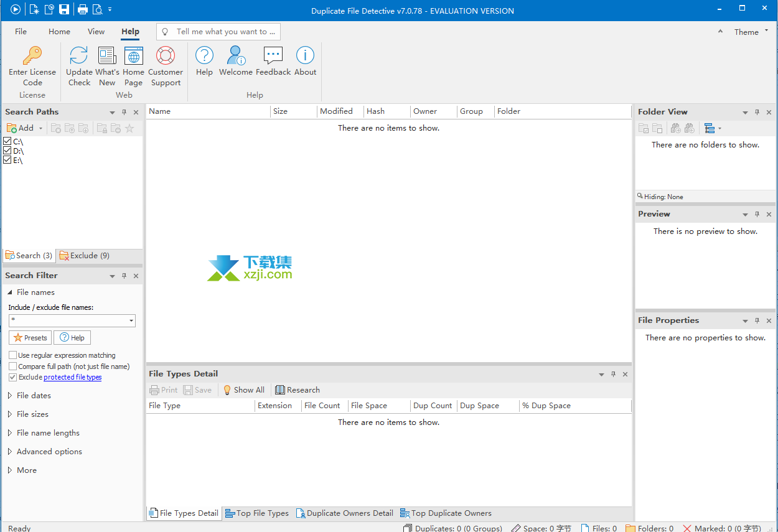Screen dimensions: 778x532
Task: Expand the More section
Action: pyautogui.click(x=10, y=470)
